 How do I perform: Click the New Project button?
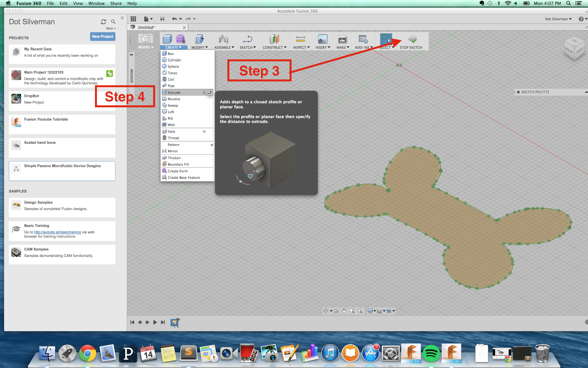click(102, 36)
